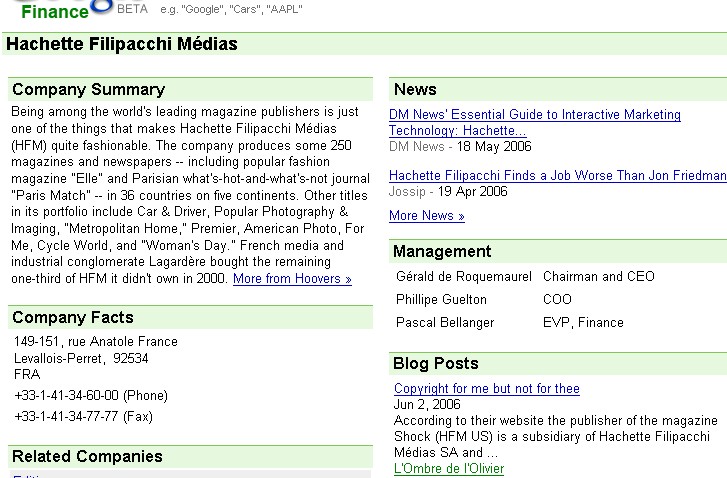This screenshot has height=478, width=727.
Task: Click the Jun 2, 2006 blog date
Action: [427, 405]
